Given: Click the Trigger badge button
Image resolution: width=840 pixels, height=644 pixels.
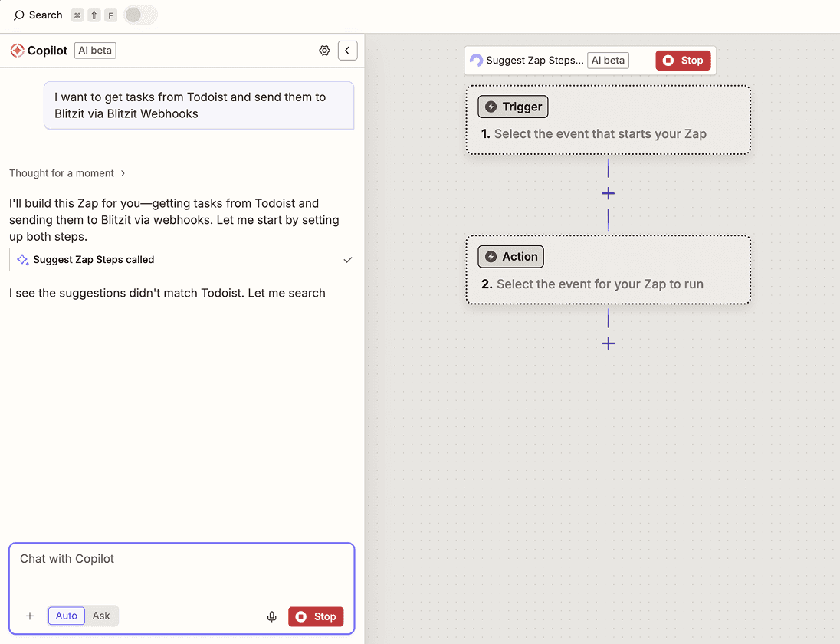Looking at the screenshot, I should [x=513, y=107].
